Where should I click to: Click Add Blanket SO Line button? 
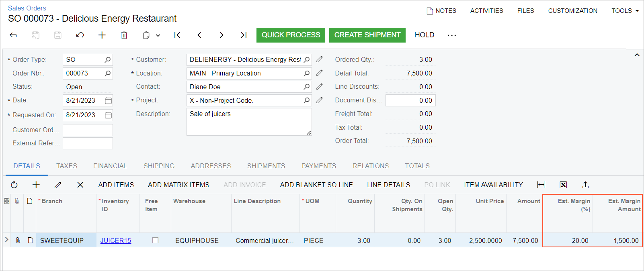316,185
